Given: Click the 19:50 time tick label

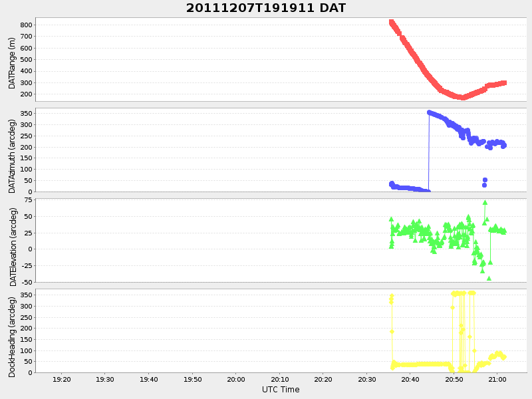Looking at the screenshot, I should click(x=192, y=379).
